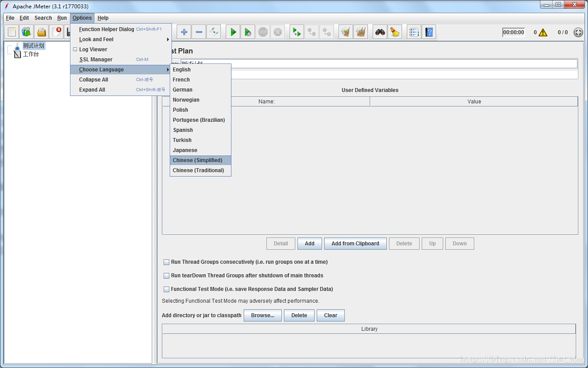This screenshot has height=368, width=588.
Task: Click the classpath Delete button
Action: pos(299,315)
